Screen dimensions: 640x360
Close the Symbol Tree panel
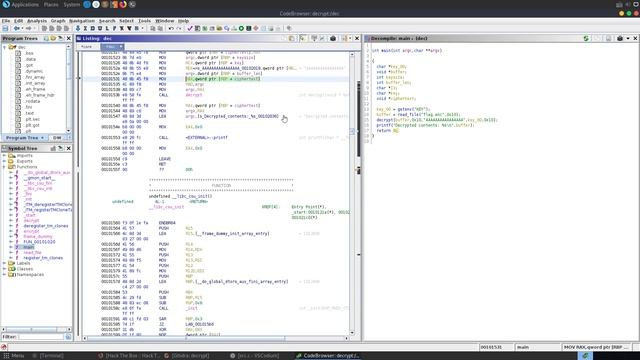click(x=69, y=149)
